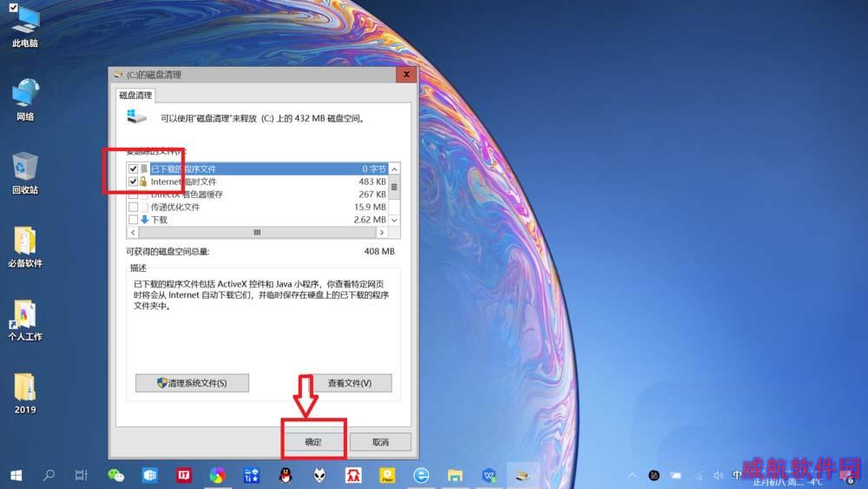Launch WeChat from the taskbar
This screenshot has width=868, height=489.
point(115,475)
